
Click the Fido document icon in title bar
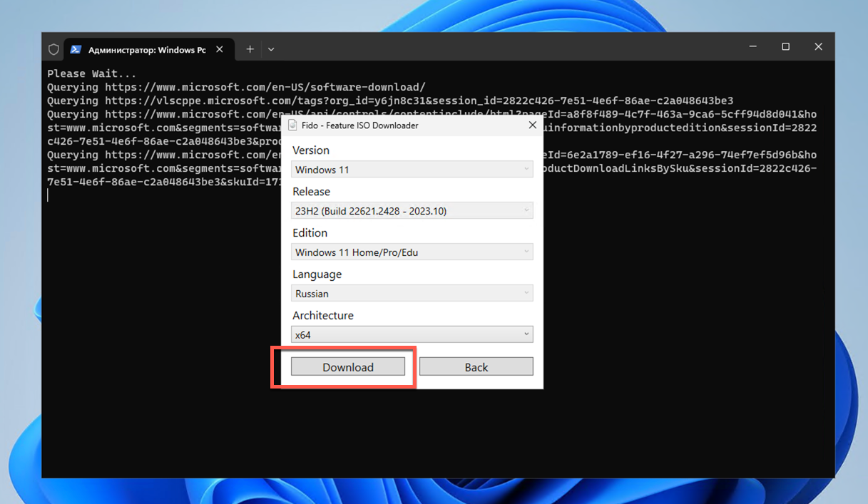292,125
